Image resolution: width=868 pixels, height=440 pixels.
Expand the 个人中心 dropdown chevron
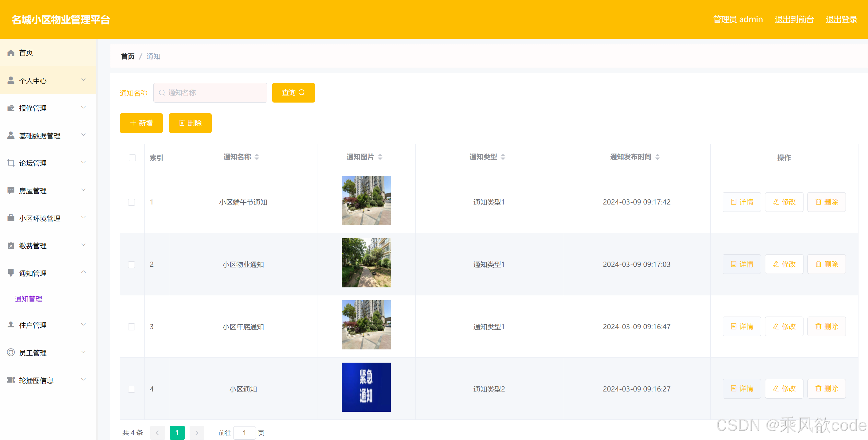pos(83,80)
